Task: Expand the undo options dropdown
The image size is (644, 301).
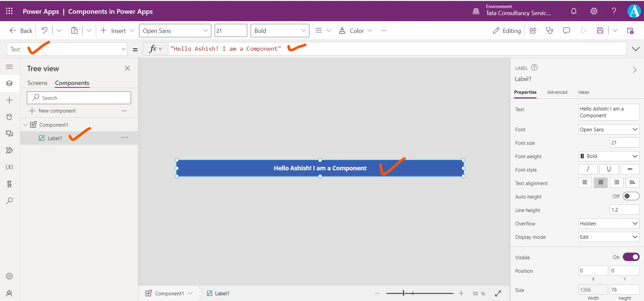Action: coord(59,31)
